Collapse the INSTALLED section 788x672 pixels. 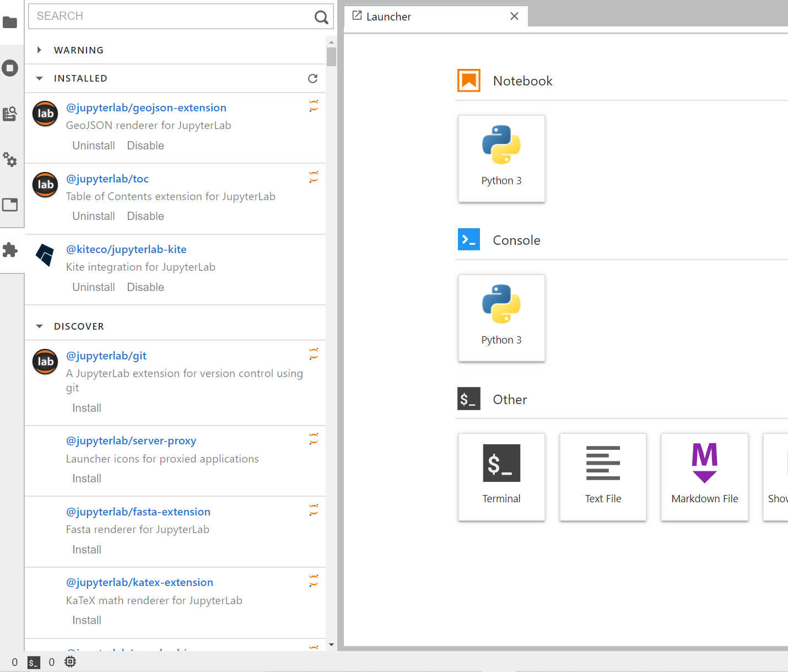point(39,78)
